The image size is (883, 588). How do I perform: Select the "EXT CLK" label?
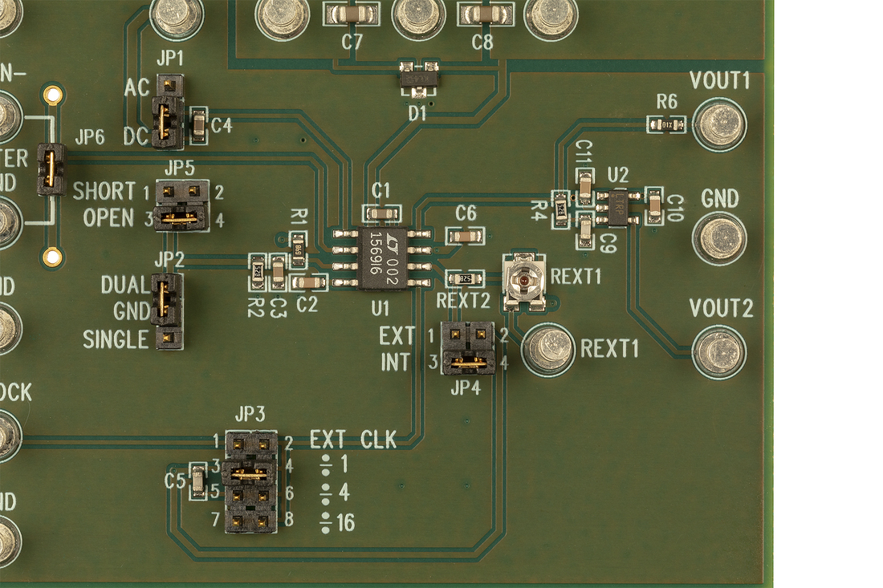[353, 440]
